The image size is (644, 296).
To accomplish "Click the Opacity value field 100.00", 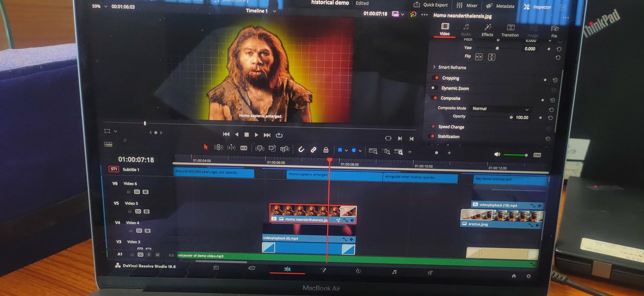I will click(x=522, y=117).
